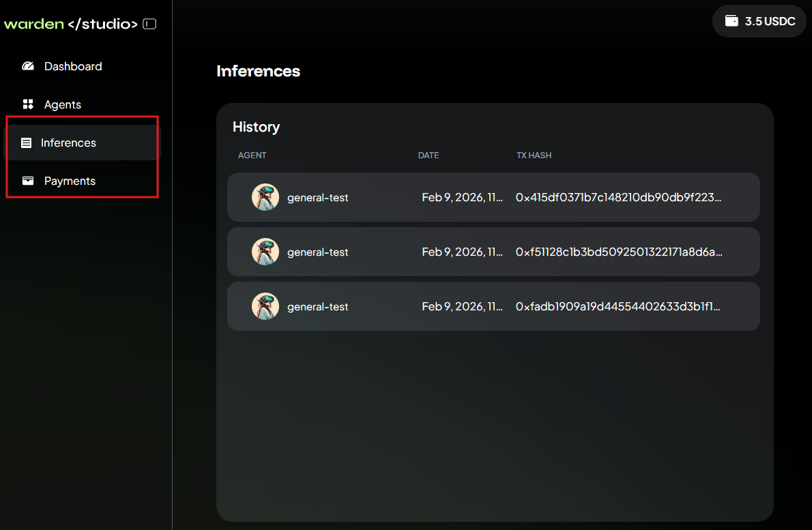Image resolution: width=812 pixels, height=530 pixels.
Task: Select the Inferences list icon
Action: tap(27, 142)
